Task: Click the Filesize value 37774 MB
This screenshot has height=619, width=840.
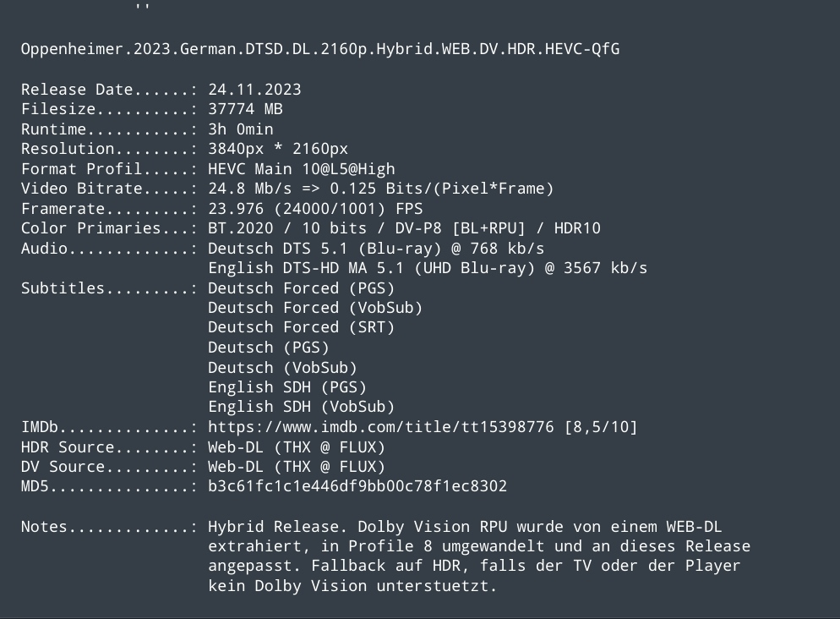Action: coord(245,109)
